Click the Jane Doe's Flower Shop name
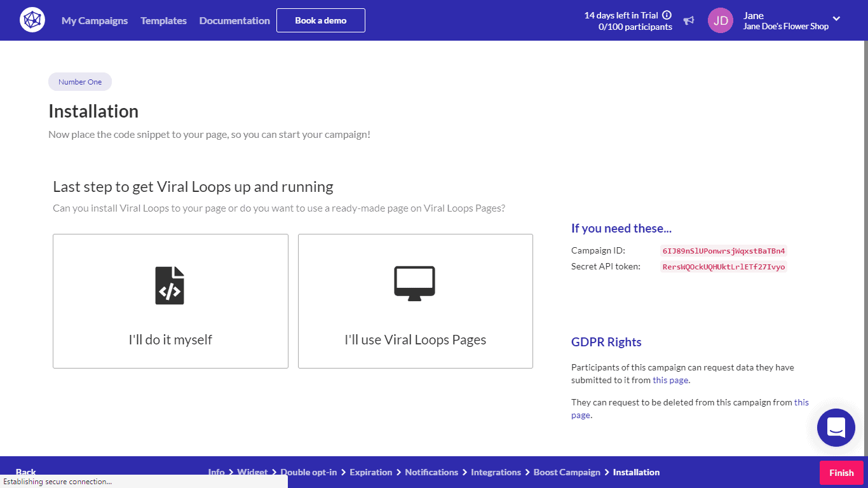The height and width of the screenshot is (488, 868). [x=786, y=27]
